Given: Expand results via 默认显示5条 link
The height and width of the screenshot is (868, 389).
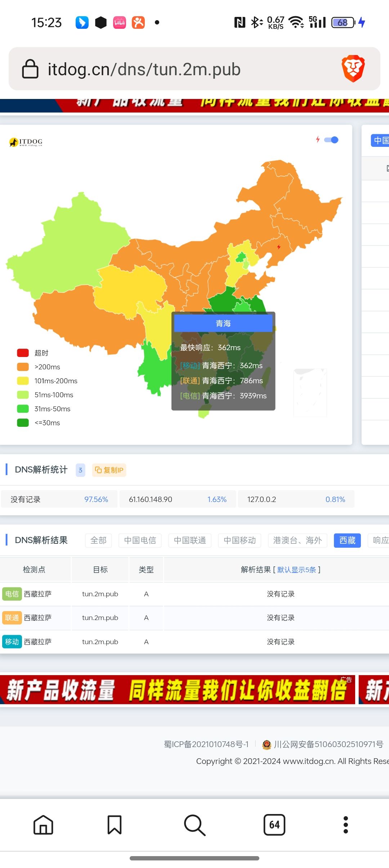Looking at the screenshot, I should point(296,570).
